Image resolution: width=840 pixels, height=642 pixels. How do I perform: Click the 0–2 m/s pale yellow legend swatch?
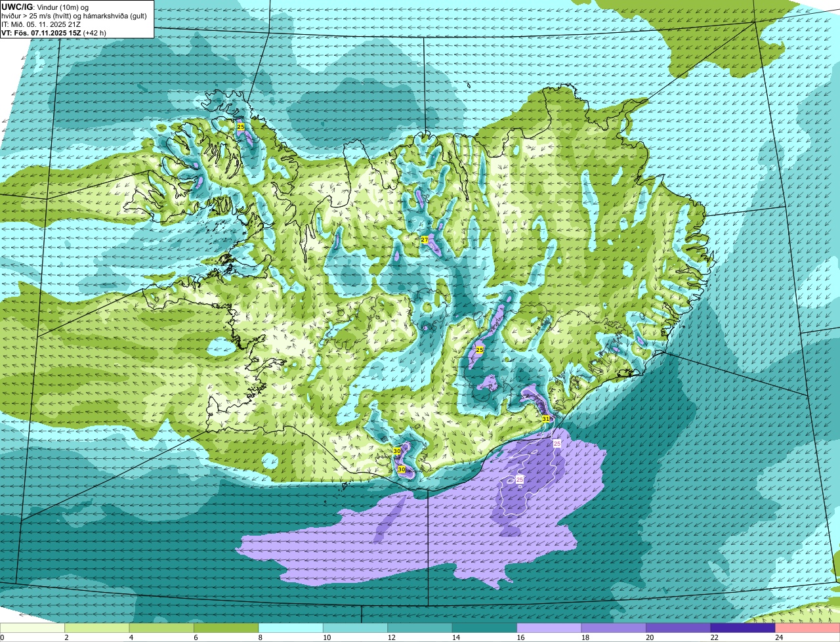(x=33, y=628)
